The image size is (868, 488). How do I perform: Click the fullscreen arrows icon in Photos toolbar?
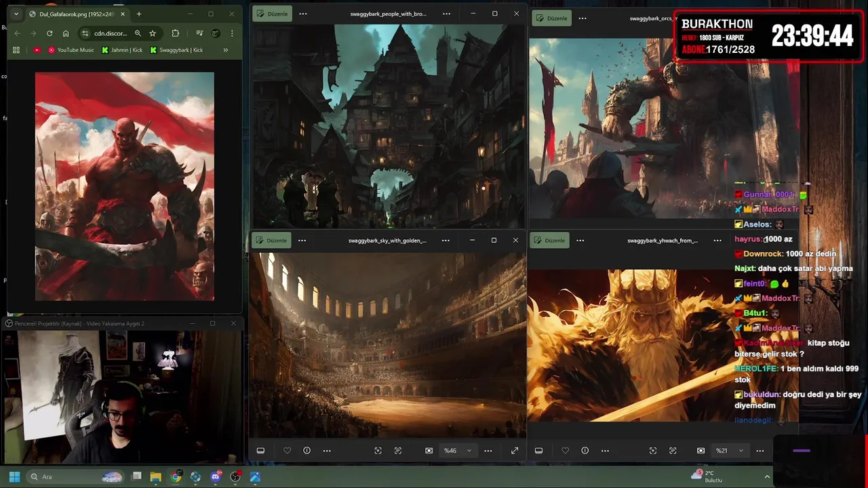(515, 451)
